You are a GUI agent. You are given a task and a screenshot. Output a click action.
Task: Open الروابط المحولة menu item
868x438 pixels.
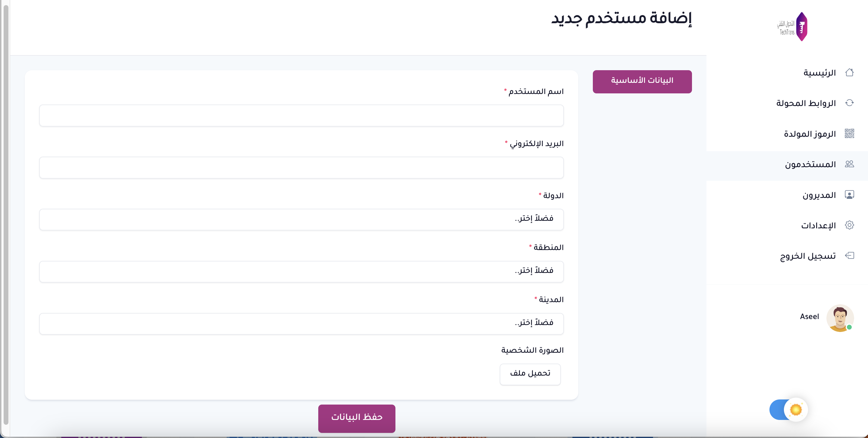click(x=806, y=103)
